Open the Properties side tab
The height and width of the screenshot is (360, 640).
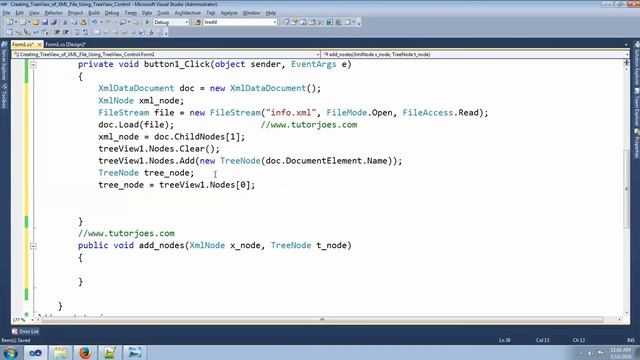tap(636, 143)
